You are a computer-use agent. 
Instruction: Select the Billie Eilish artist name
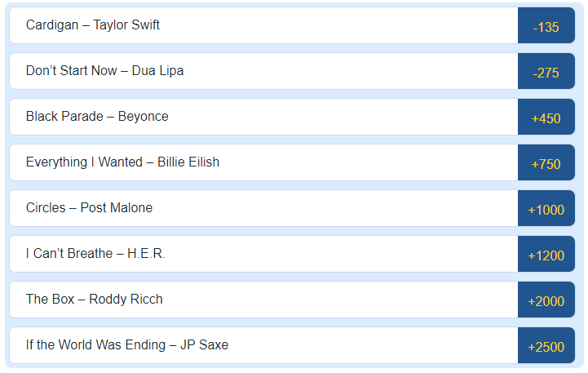188,162
